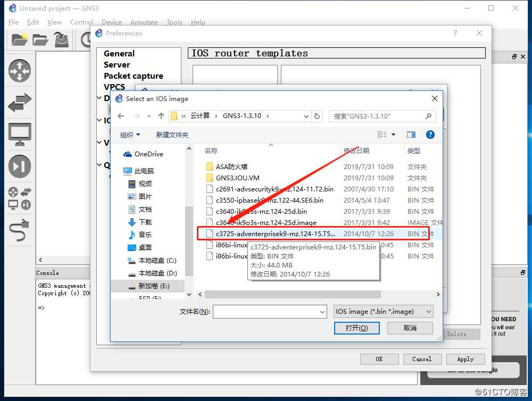The height and width of the screenshot is (401, 532).
Task: Select c2691-advsecurityk9 bin file
Action: pos(270,189)
